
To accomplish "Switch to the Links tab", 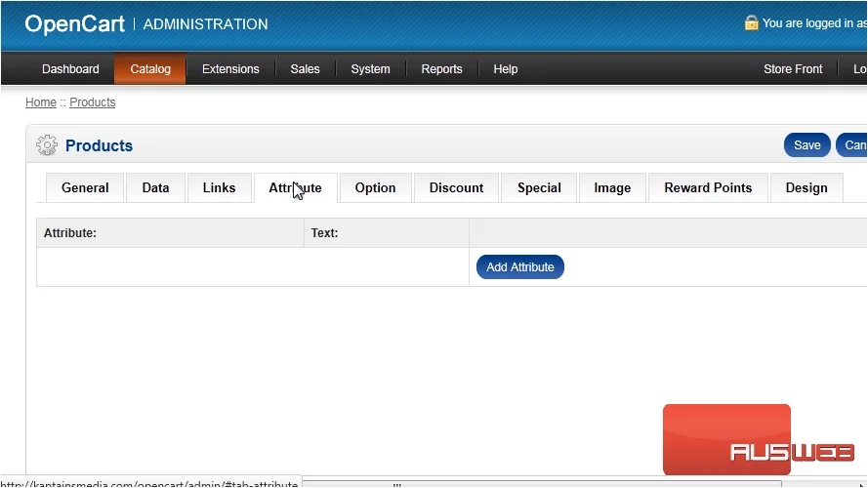I will click(x=220, y=188).
